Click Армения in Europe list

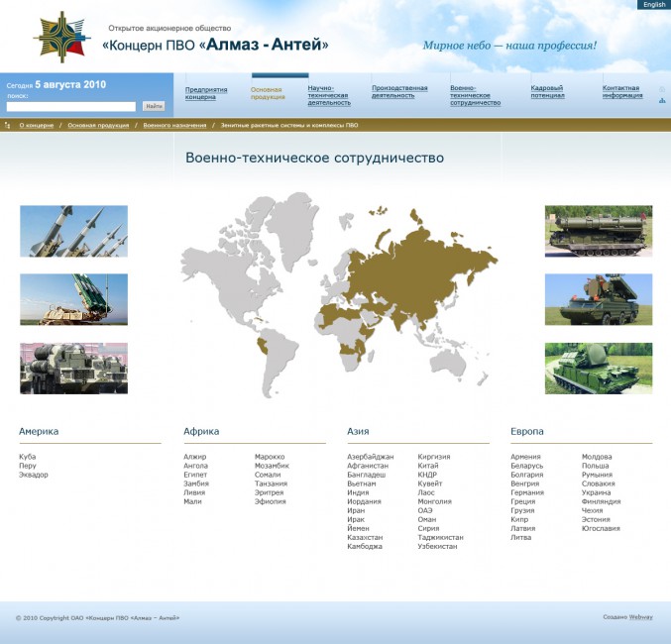coord(525,457)
